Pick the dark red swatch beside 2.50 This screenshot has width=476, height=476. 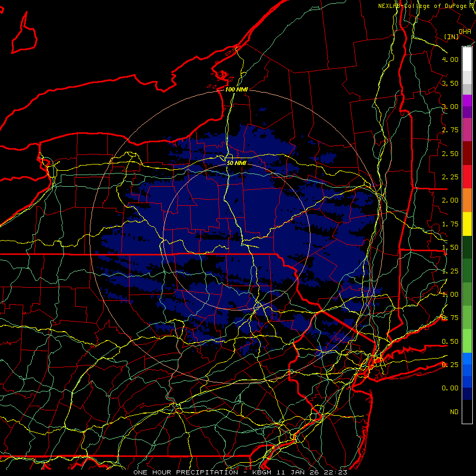[467, 153]
